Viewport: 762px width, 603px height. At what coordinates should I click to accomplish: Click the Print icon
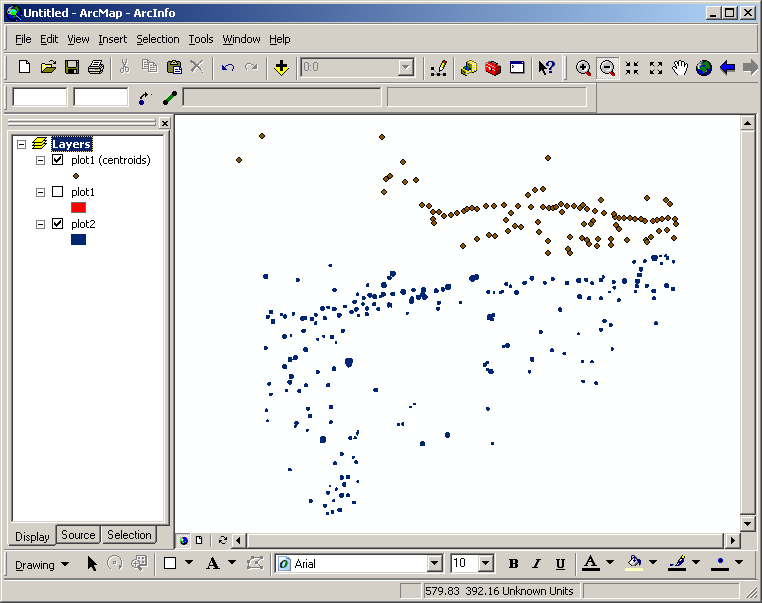coord(96,68)
